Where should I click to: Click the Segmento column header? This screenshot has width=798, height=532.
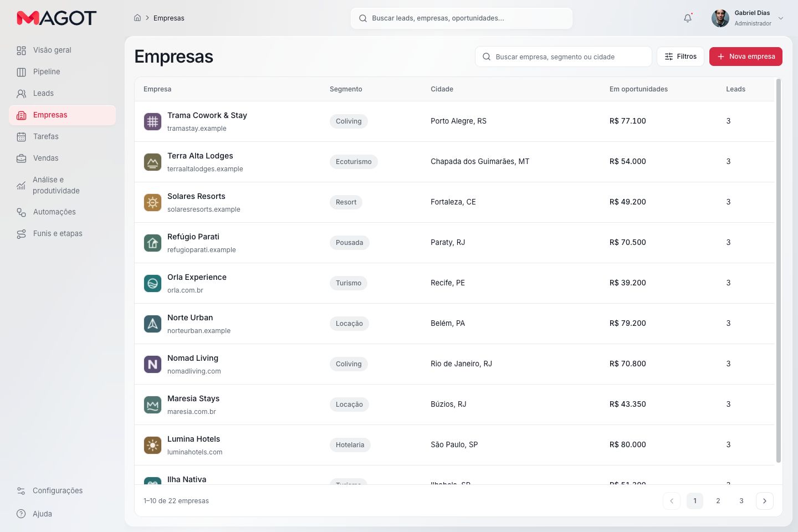[x=346, y=89]
